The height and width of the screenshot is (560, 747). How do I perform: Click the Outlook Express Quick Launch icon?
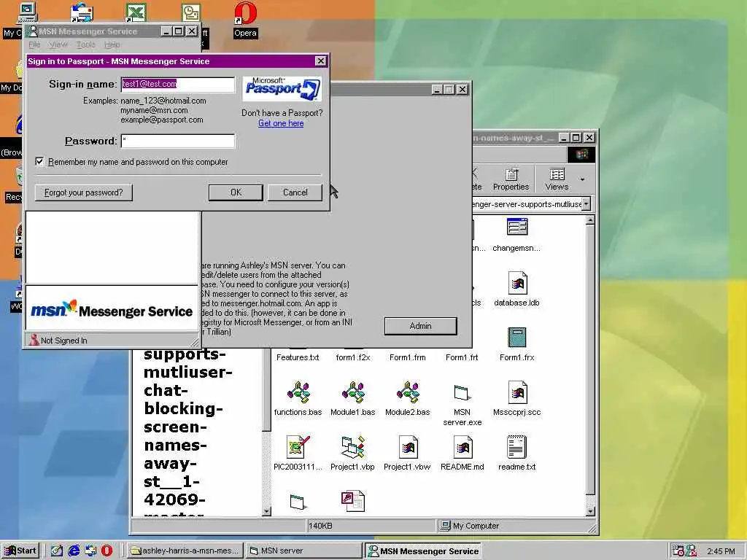coord(90,551)
